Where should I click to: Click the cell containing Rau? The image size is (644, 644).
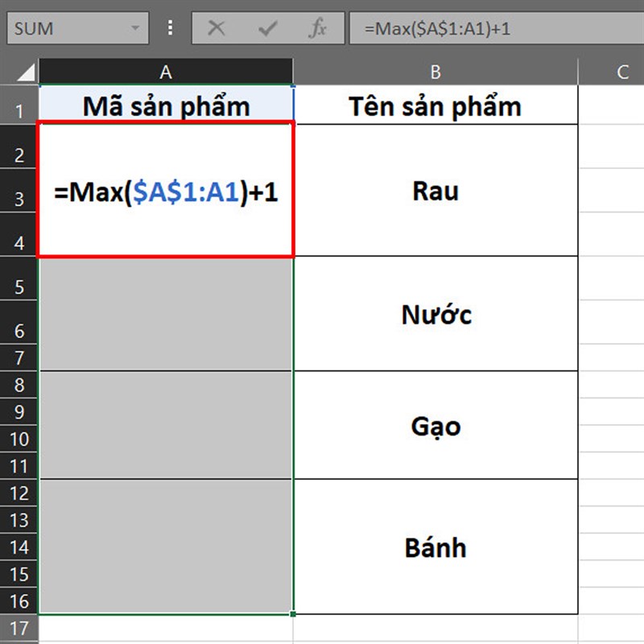(x=436, y=191)
